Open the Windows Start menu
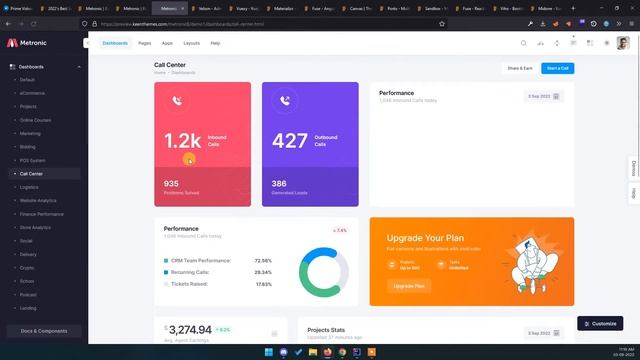The height and width of the screenshot is (360, 640). pyautogui.click(x=269, y=352)
